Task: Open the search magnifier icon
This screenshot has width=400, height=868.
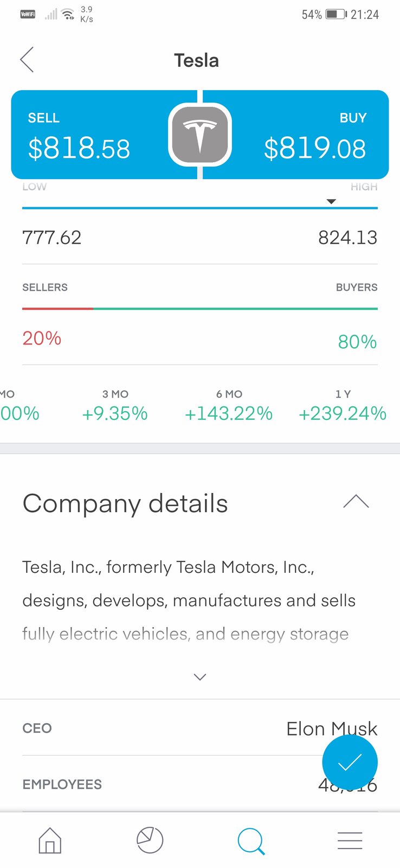Action: pos(251,841)
